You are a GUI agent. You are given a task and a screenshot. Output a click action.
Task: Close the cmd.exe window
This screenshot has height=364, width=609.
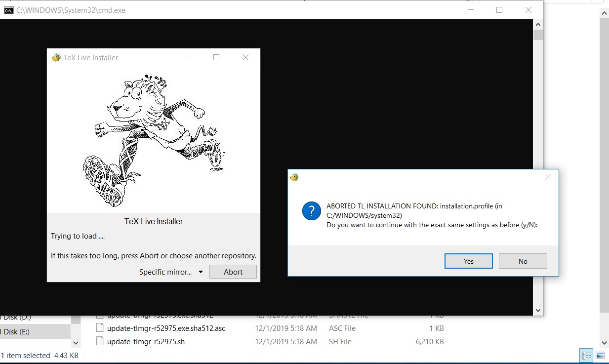(x=528, y=10)
